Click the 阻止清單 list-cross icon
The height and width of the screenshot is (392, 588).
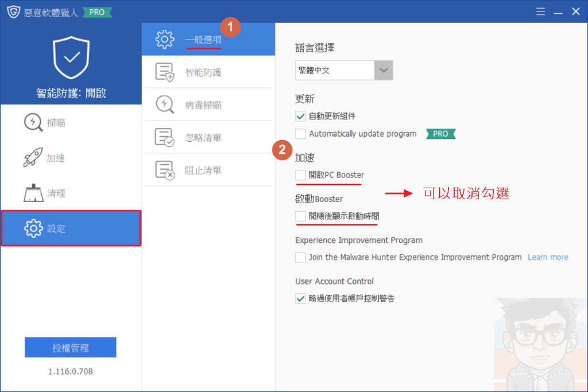(x=165, y=170)
